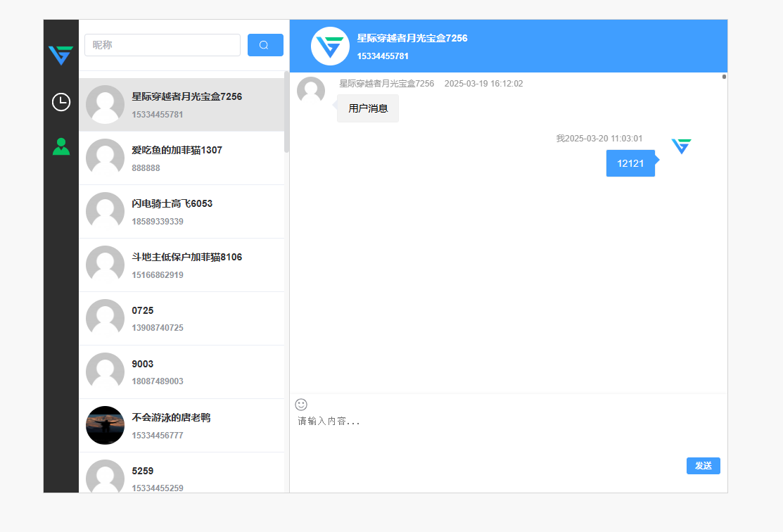Open contacts person icon in sidebar
The height and width of the screenshot is (532, 783).
click(x=61, y=146)
